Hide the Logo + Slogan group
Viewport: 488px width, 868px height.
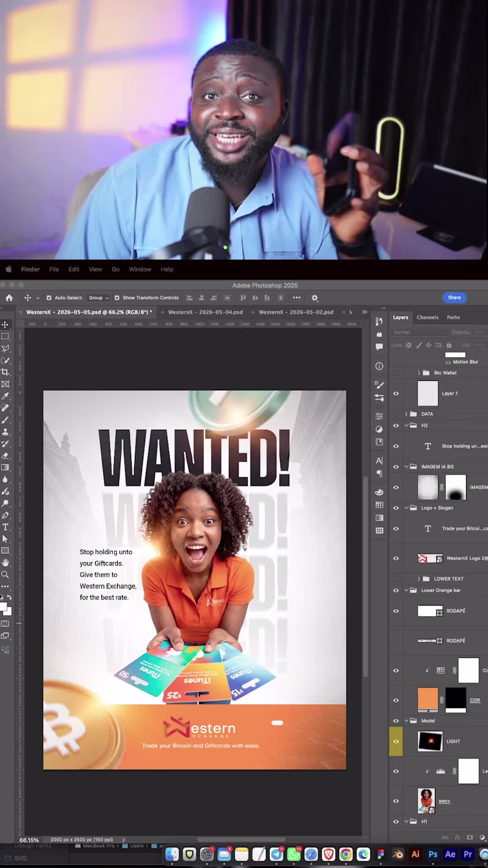(x=396, y=508)
